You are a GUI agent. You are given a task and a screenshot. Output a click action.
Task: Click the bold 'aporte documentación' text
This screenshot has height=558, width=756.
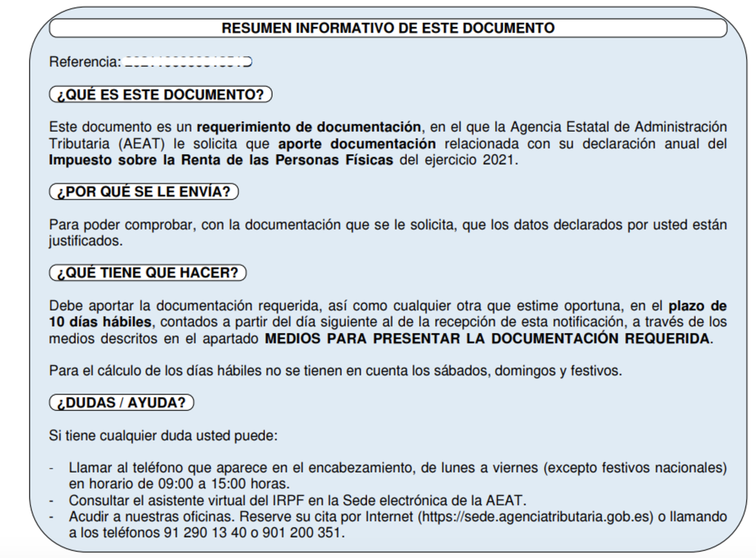[x=357, y=144]
